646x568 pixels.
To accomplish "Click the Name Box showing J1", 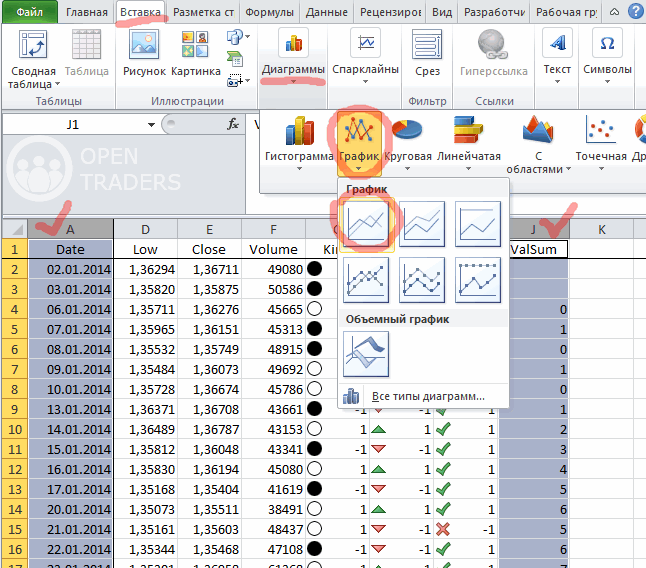I will (x=73, y=124).
